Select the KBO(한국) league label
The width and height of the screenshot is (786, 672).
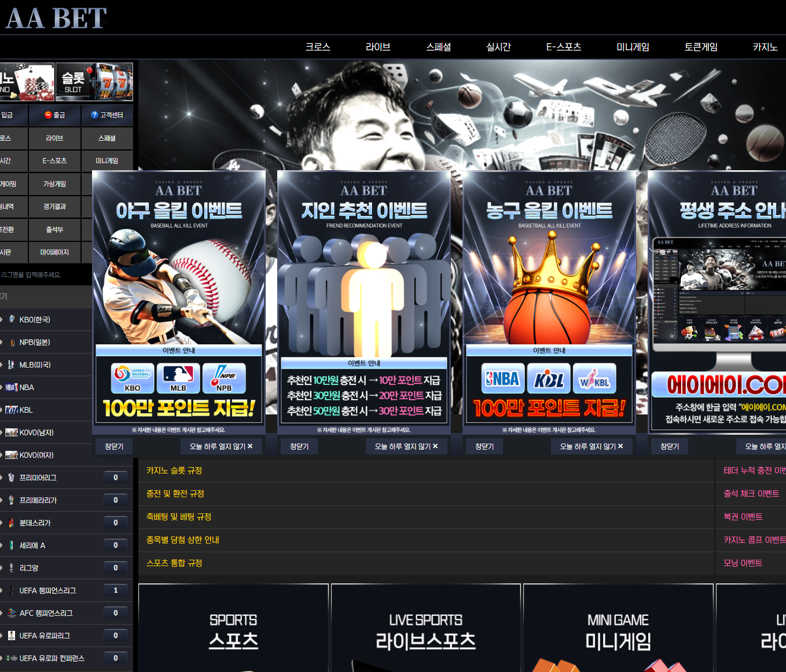[35, 320]
